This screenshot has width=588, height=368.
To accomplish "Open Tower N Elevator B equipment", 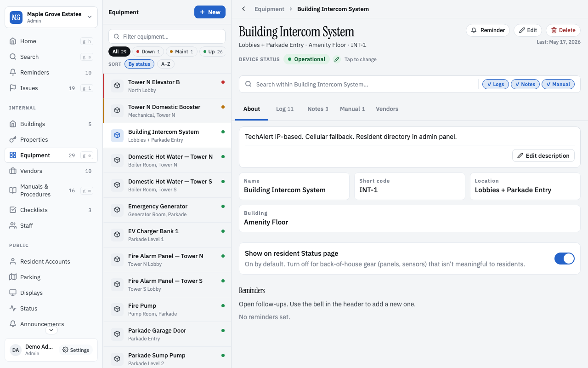I will [167, 86].
